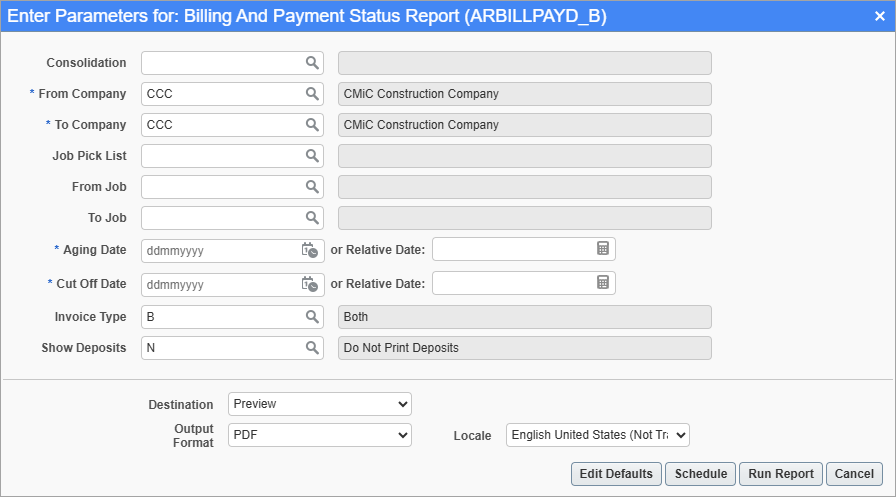Image resolution: width=896 pixels, height=497 pixels.
Task: Click the 'Invoice Type' label
Action: coord(90,316)
